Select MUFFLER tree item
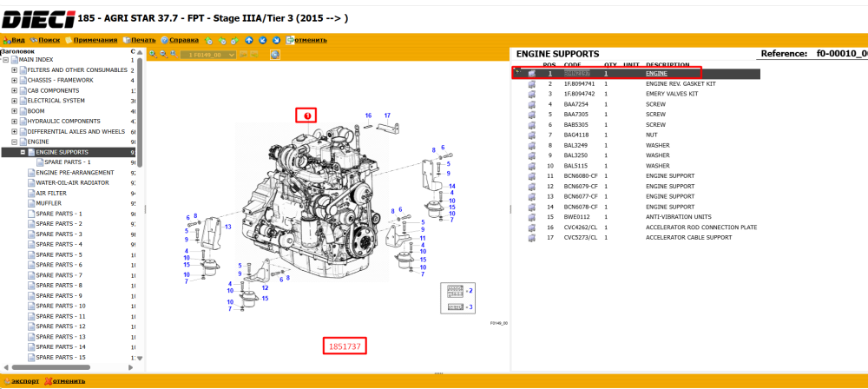This screenshot has height=389, width=868. tap(48, 203)
